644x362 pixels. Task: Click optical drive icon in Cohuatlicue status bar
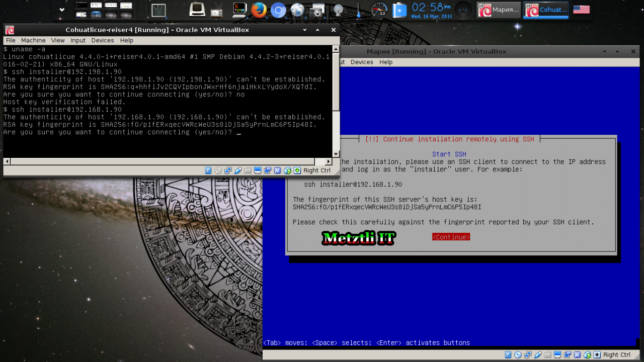(218, 170)
